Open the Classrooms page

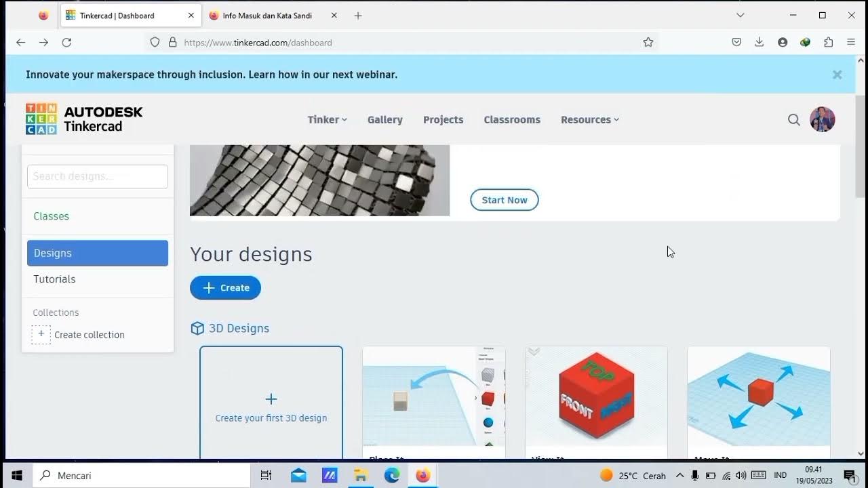512,119
